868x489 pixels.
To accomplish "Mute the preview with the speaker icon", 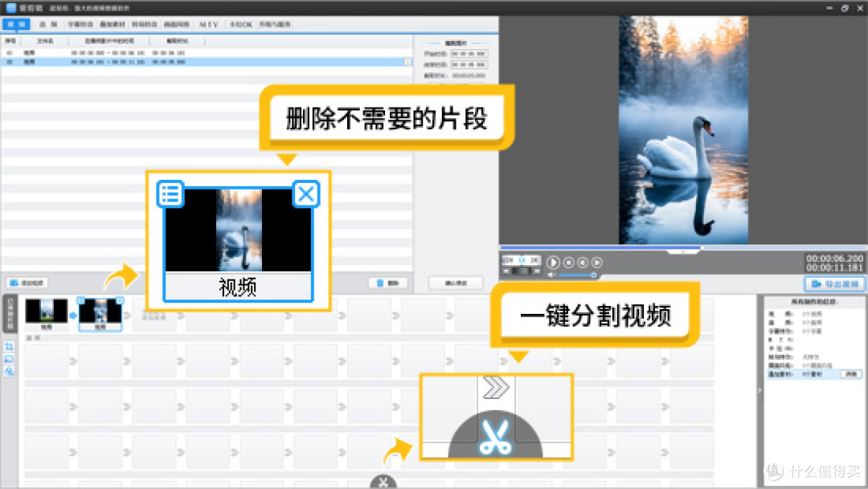I will pos(551,275).
